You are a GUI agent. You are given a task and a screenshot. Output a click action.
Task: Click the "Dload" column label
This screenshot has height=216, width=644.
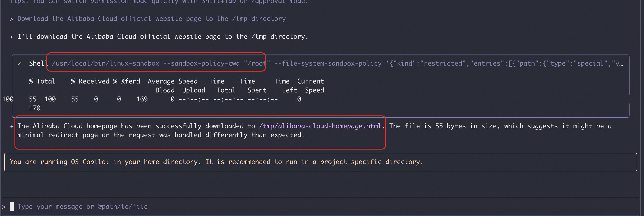[x=165, y=90]
